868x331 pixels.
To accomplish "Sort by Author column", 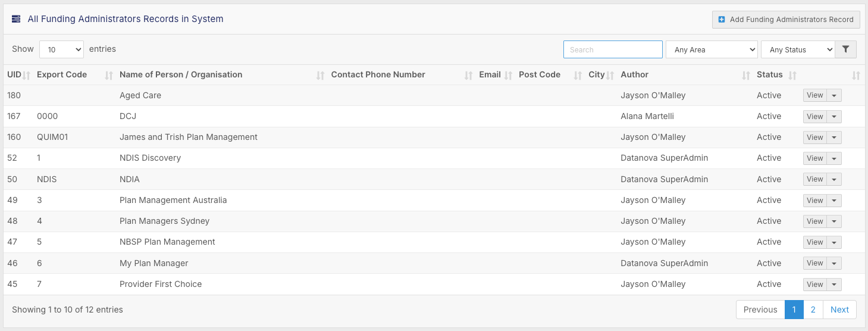I will [x=746, y=75].
